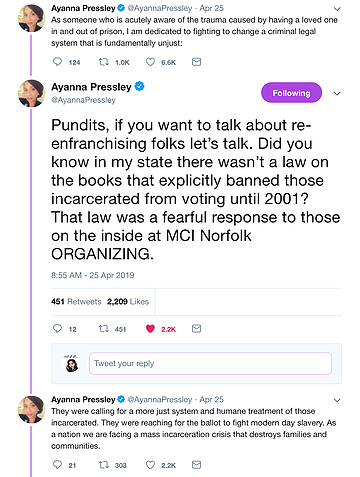Open direct message envelope on top tweet

(x=196, y=62)
